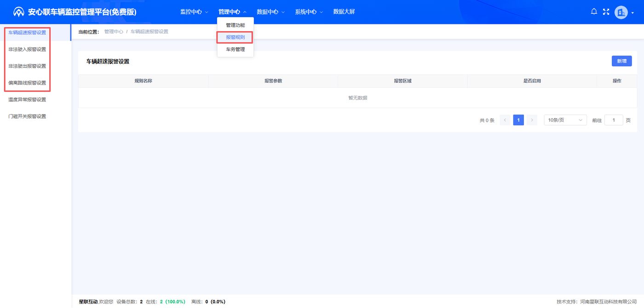The width and height of the screenshot is (644, 308).
Task: Go to previous page arrow
Action: coord(505,120)
